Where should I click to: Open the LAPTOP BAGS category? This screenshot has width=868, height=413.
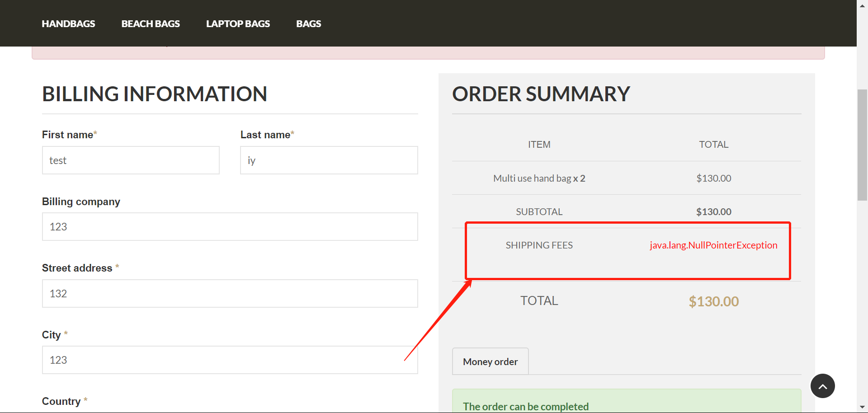pos(238,23)
